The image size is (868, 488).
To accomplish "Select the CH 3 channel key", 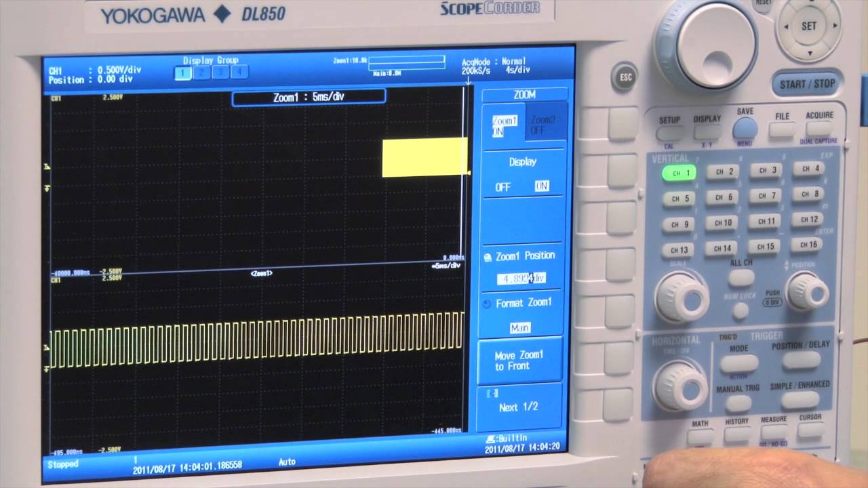I will 766,171.
